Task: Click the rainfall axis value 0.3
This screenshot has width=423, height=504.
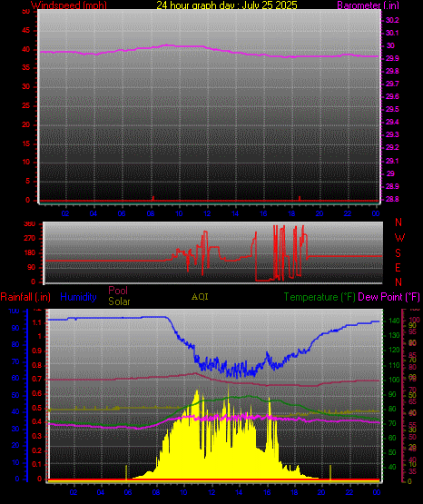Action: click(x=37, y=436)
